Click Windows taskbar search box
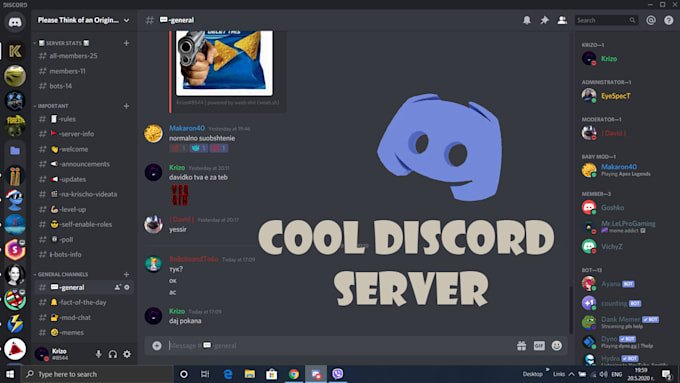The width and height of the screenshot is (680, 383). coord(97,374)
